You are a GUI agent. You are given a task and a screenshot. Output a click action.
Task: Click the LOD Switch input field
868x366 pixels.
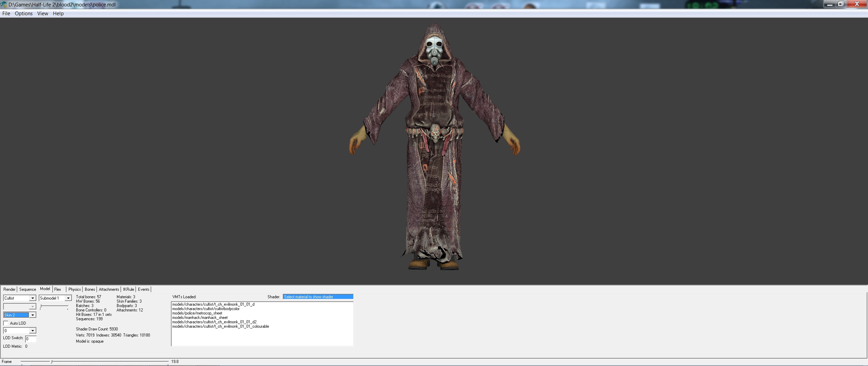coord(31,339)
